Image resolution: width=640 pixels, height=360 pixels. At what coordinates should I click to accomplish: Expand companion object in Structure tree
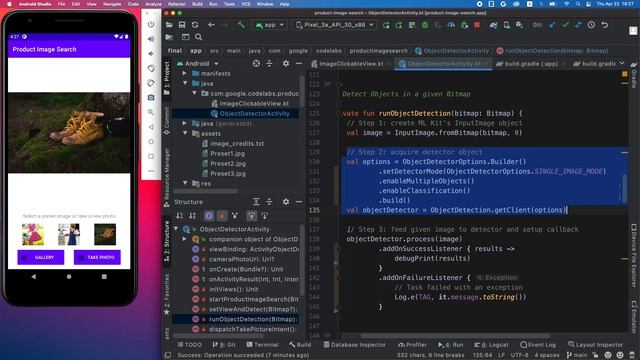click(185, 239)
